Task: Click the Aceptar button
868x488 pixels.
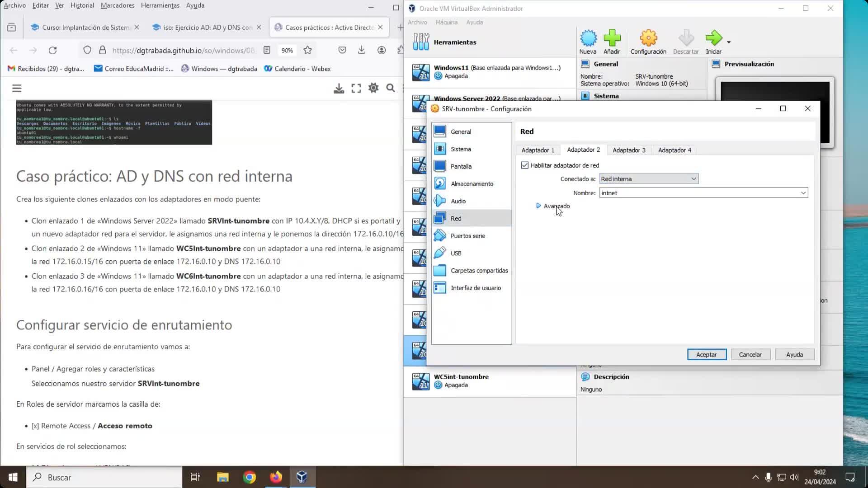Action: (x=706, y=355)
